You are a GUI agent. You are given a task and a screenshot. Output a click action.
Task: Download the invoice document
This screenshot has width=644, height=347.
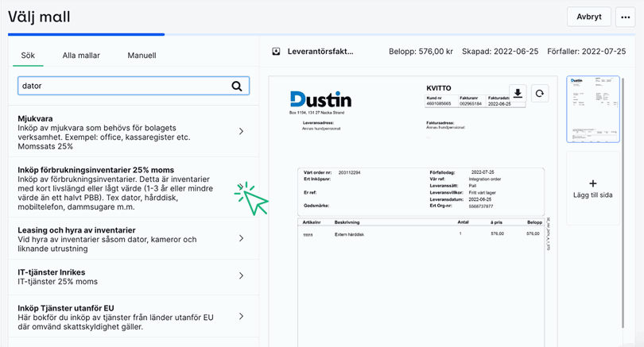tap(518, 94)
